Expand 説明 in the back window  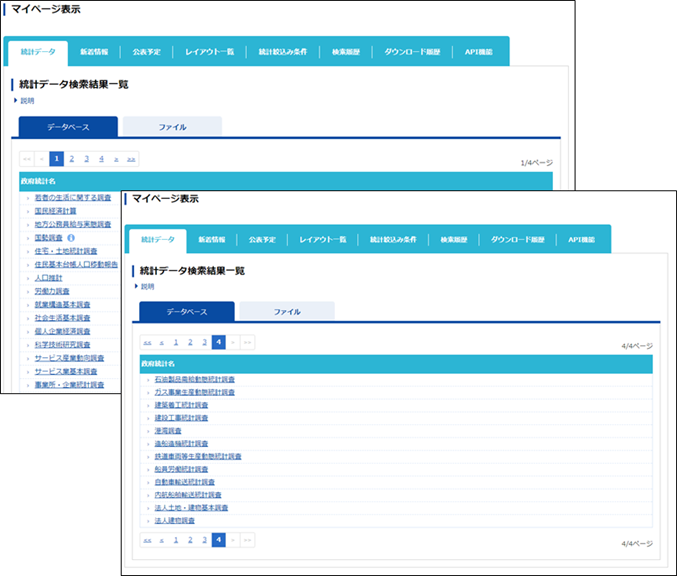[27, 101]
